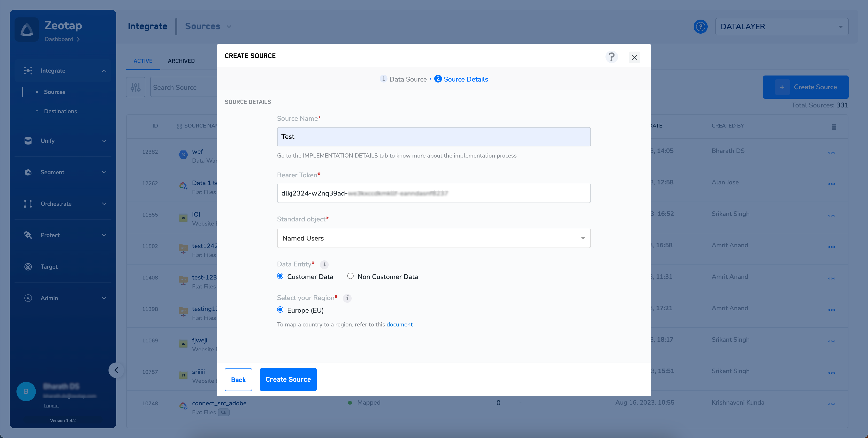Select the Non Customer Data option
The image size is (868, 438).
pyautogui.click(x=350, y=276)
